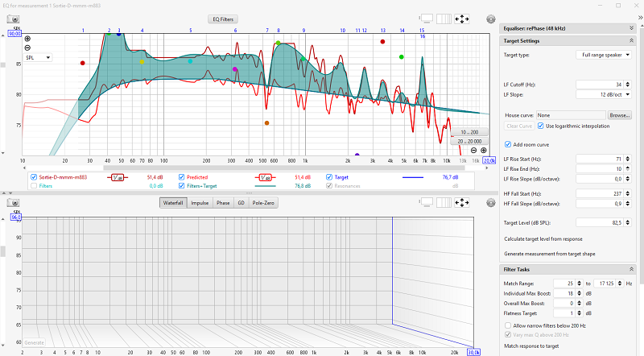Image resolution: width=644 pixels, height=356 pixels.
Task: Open the SPL axis dropdown
Action: tap(38, 57)
